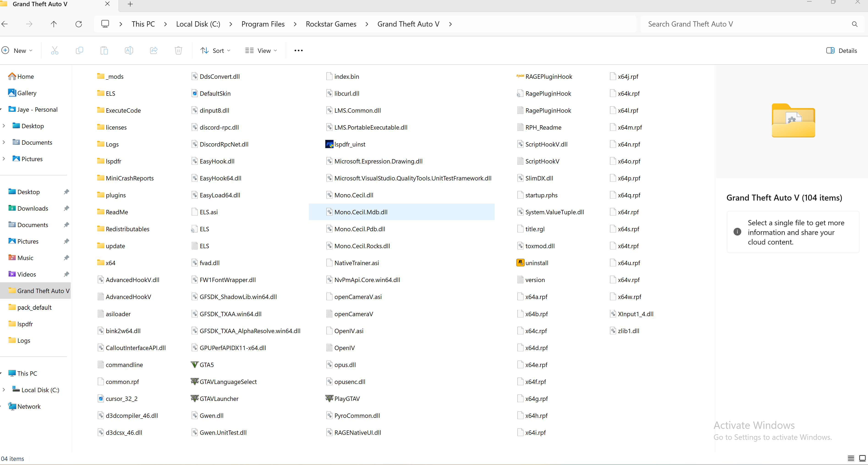Click the Paste clipboard icon
The image size is (868, 465).
(x=104, y=51)
